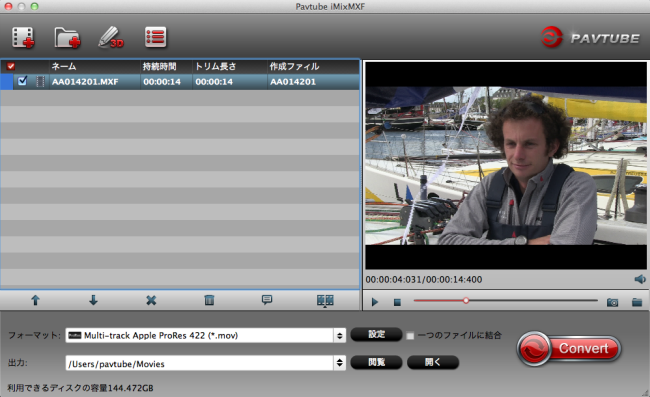
Task: Clear the list with trash icon
Action: tap(209, 300)
